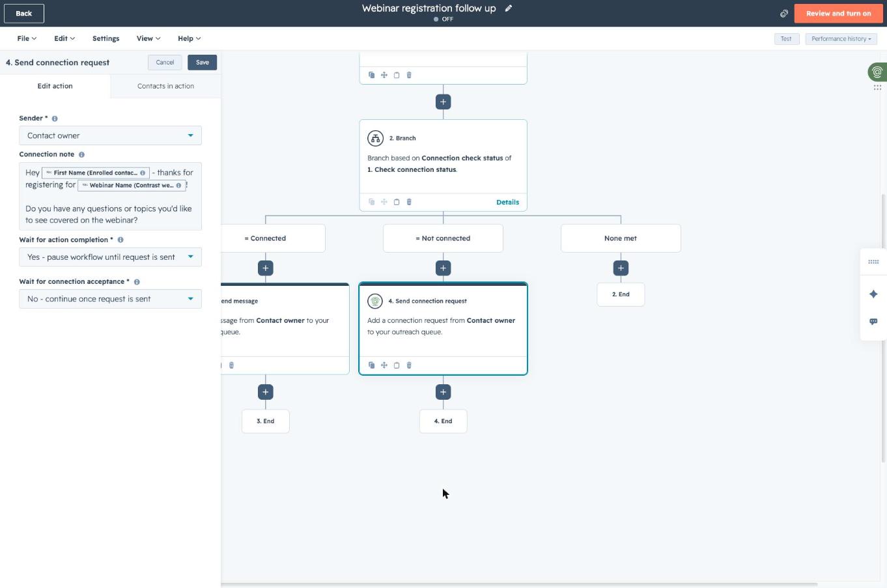This screenshot has height=588, width=887.
Task: Open the green widget icon at the canvas edge
Action: coord(877,72)
